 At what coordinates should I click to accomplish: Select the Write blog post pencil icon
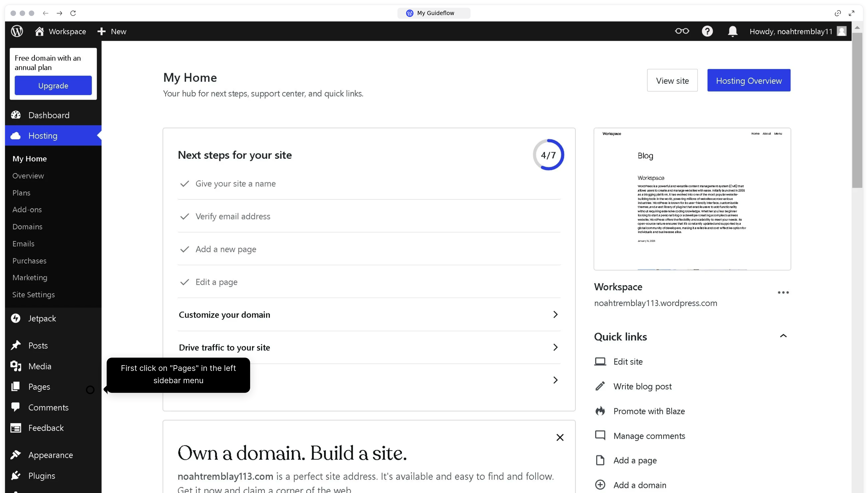[x=600, y=386]
